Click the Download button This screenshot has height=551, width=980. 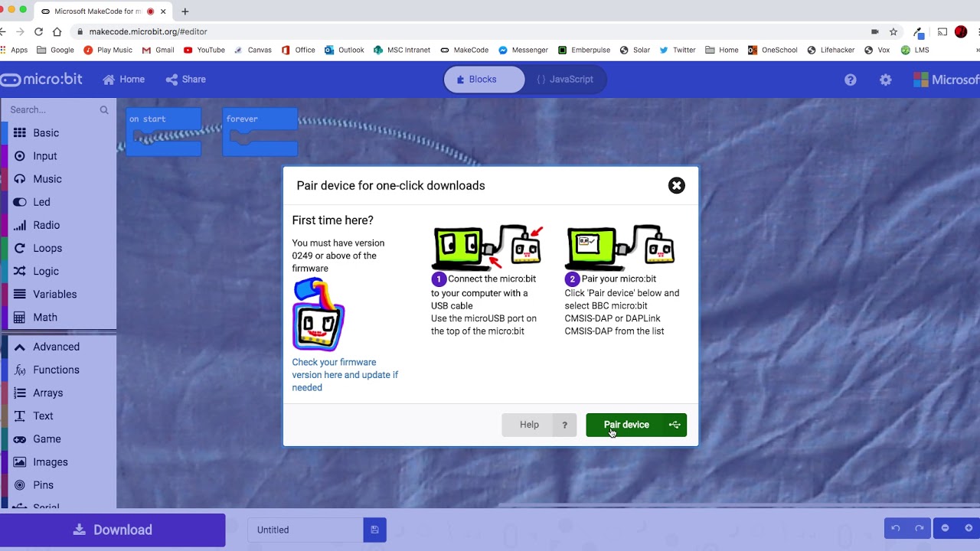(113, 530)
